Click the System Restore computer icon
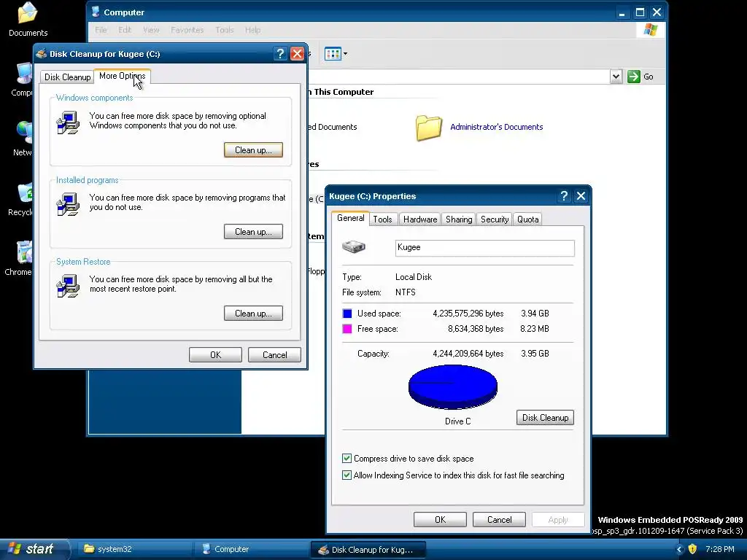This screenshot has width=747, height=560. click(x=68, y=286)
